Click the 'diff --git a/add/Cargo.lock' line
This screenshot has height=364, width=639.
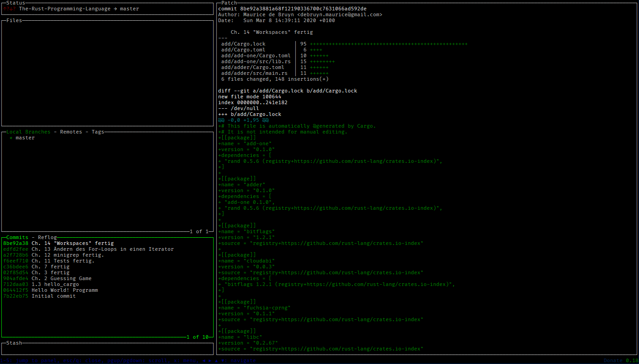288,91
